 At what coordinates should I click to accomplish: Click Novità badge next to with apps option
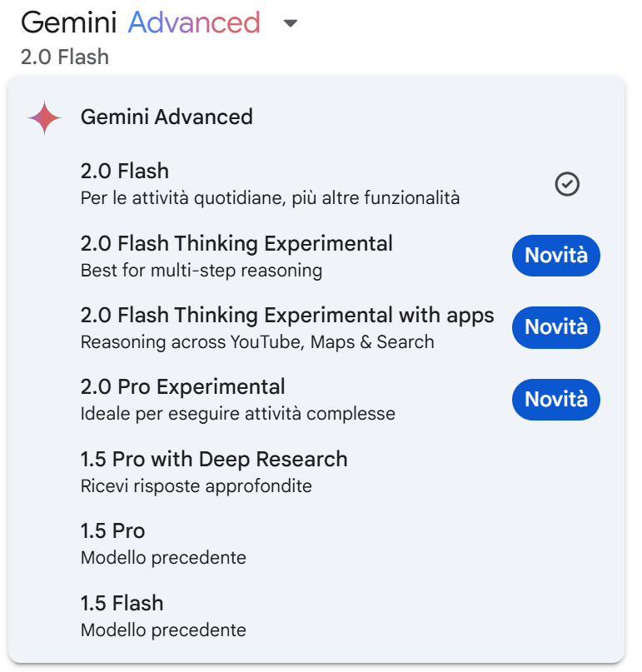point(556,327)
